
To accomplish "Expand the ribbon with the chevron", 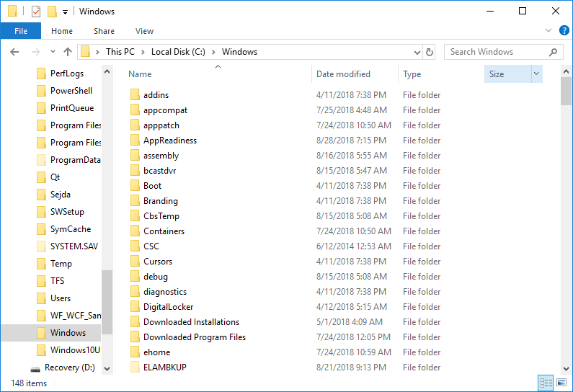I will click(x=548, y=30).
